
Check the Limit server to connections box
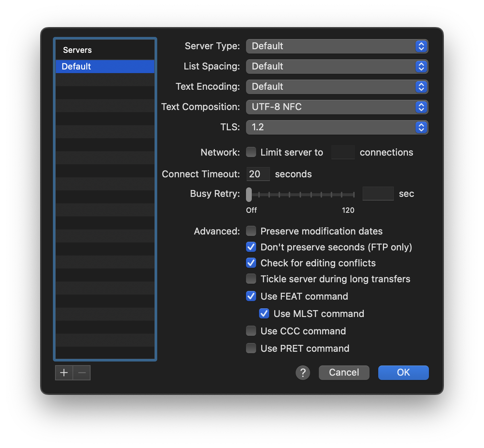[x=251, y=152]
